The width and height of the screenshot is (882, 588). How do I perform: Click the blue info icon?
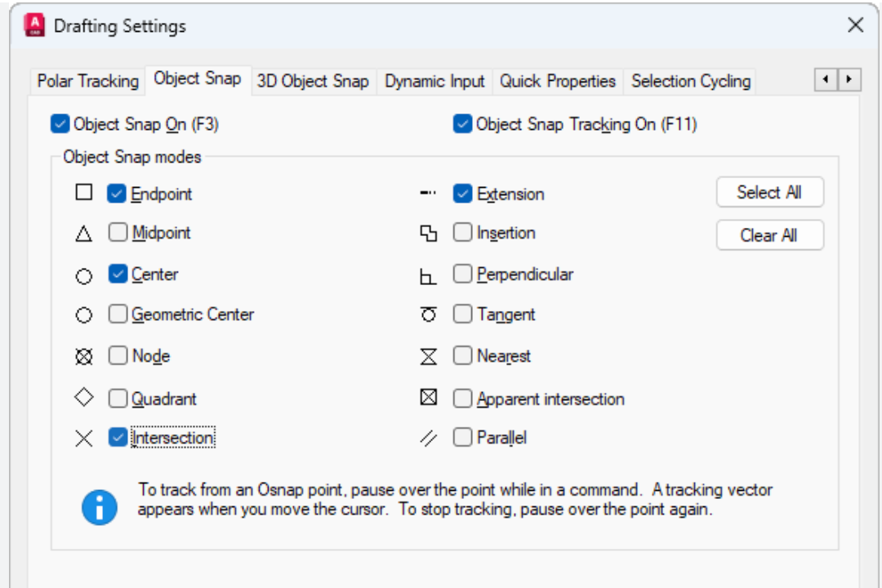pyautogui.click(x=100, y=506)
